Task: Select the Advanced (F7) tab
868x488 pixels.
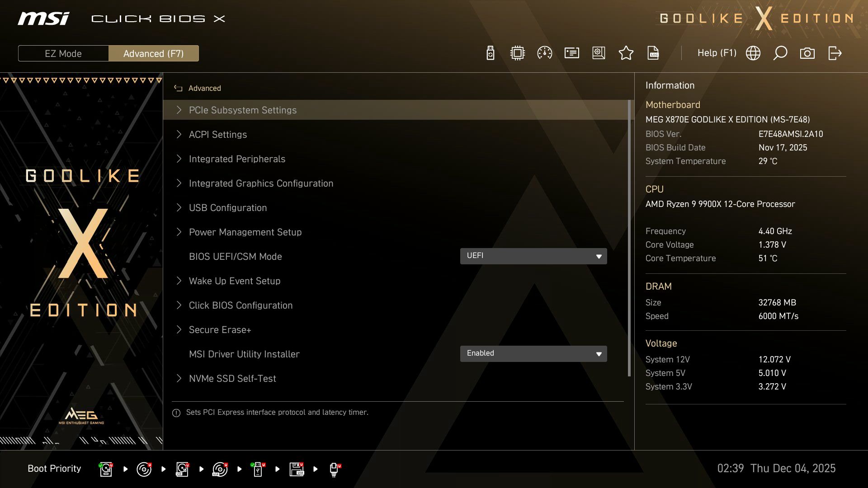Action: (x=154, y=53)
